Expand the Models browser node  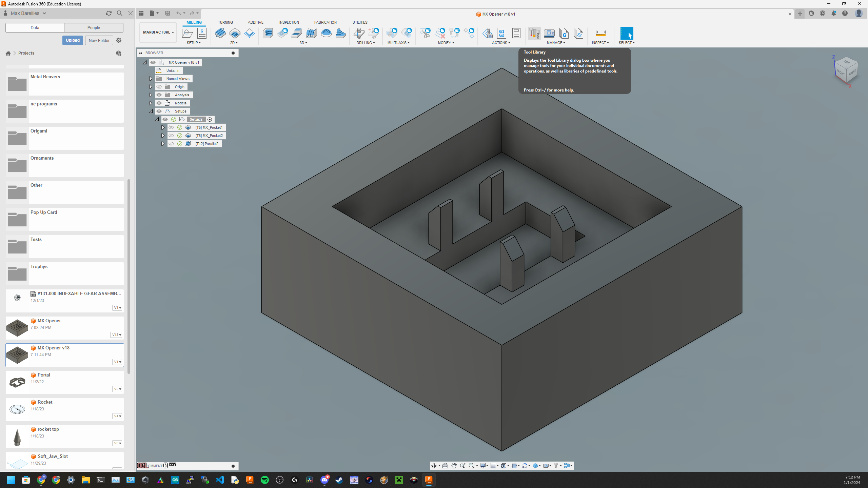(x=151, y=102)
